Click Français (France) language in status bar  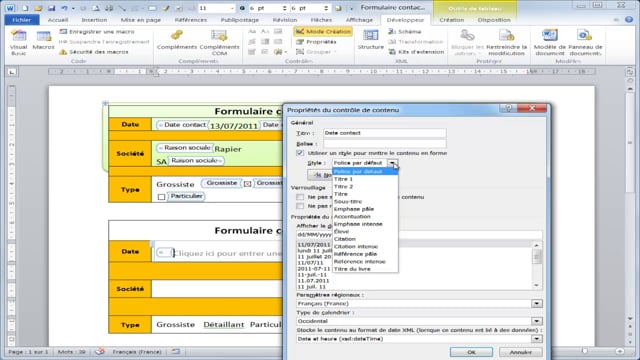tap(137, 351)
